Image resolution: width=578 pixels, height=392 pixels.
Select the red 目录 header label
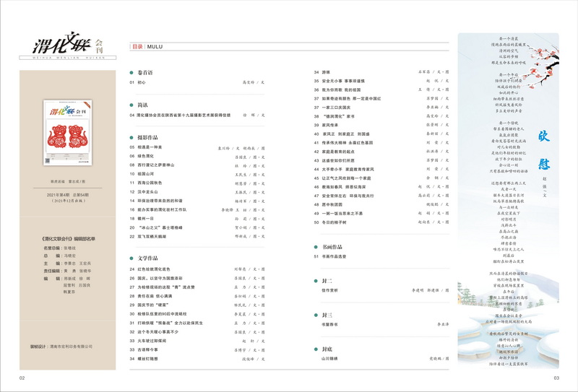coord(137,47)
